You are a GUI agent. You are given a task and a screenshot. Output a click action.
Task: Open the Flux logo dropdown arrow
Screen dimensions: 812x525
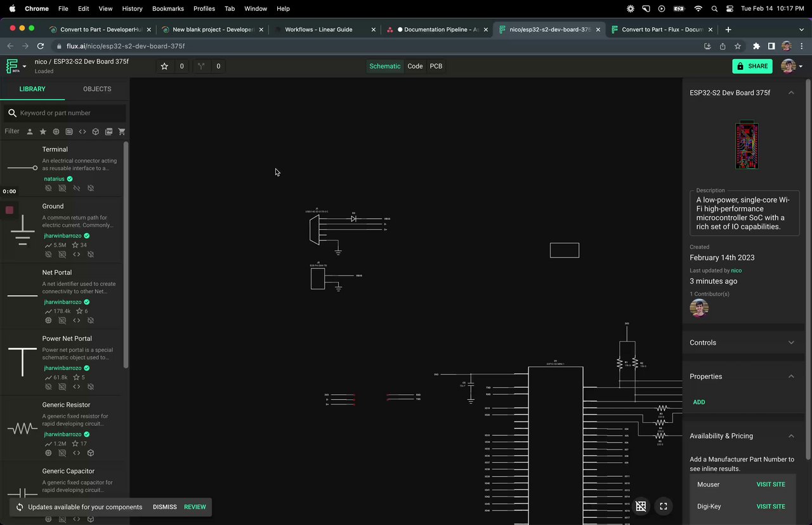25,67
